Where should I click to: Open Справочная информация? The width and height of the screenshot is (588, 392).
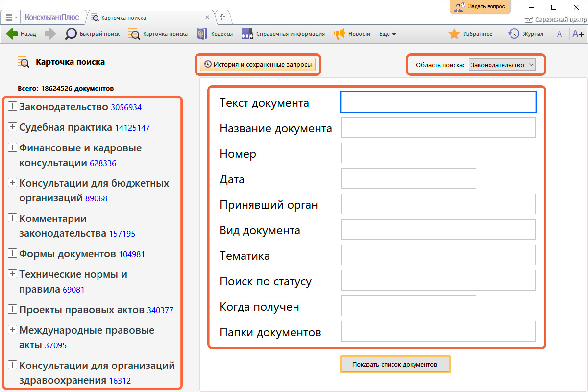click(x=283, y=34)
